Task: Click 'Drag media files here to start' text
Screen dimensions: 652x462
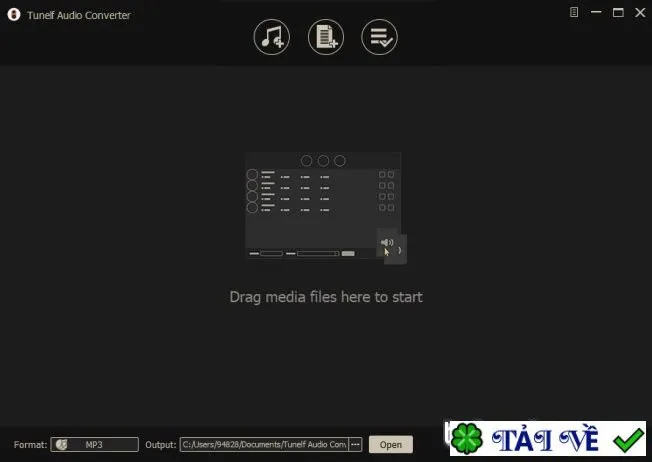Action: pyautogui.click(x=326, y=297)
